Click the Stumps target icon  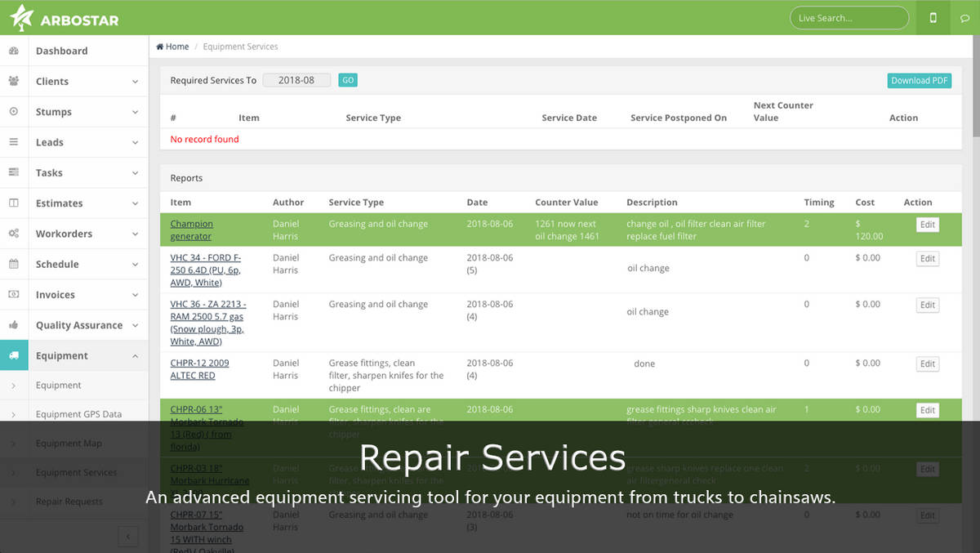[14, 112]
